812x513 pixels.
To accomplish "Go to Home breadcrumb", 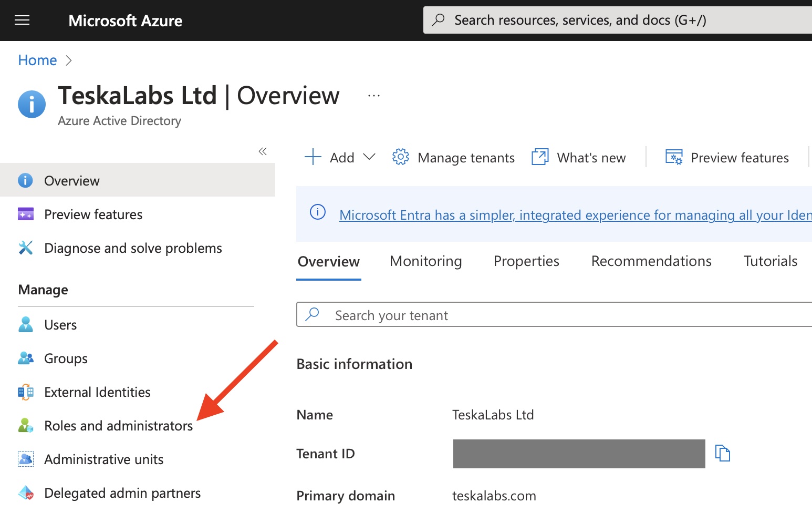I will click(x=37, y=60).
